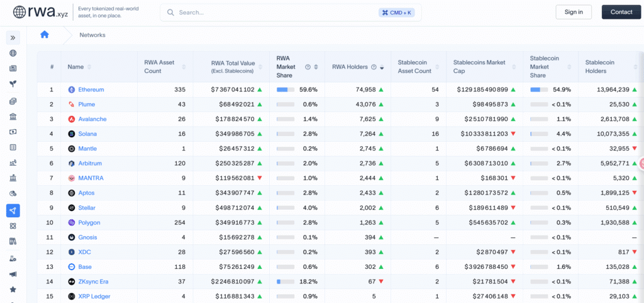Show help for RWA Holders column

pos(374,67)
